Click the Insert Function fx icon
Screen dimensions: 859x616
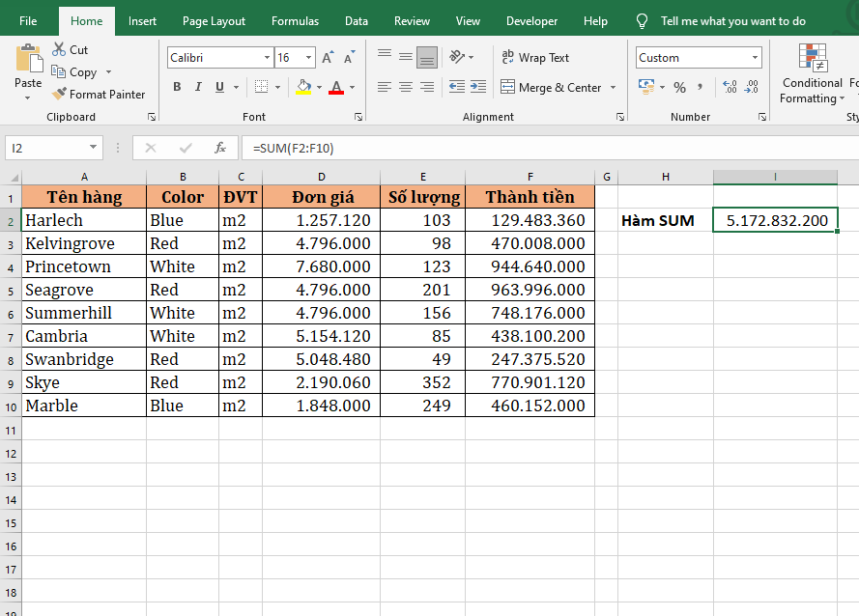click(220, 148)
